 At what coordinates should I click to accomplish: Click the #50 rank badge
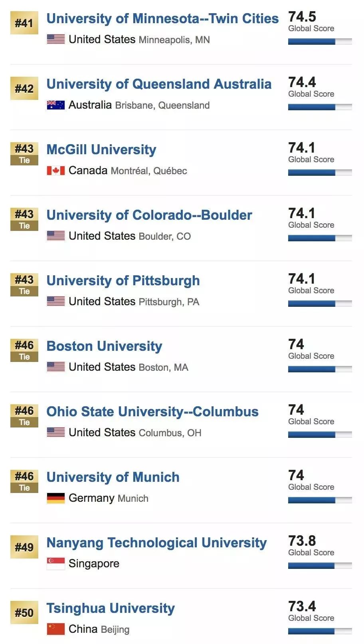click(x=24, y=612)
